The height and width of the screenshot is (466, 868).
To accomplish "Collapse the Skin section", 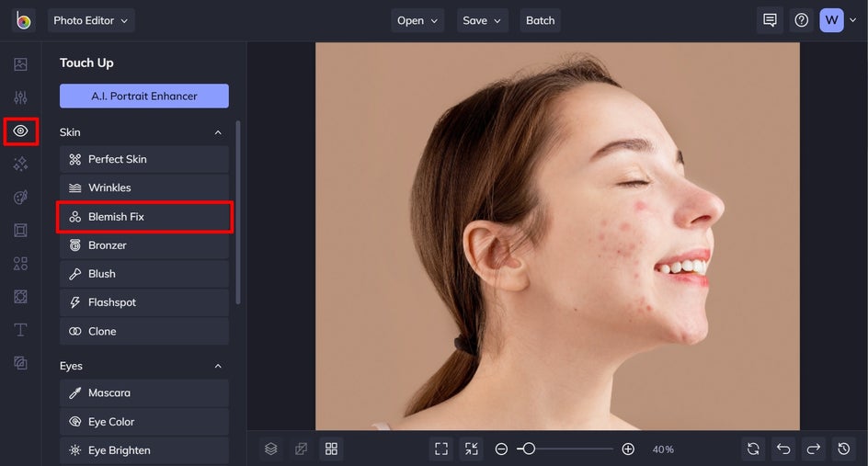I will 218,132.
